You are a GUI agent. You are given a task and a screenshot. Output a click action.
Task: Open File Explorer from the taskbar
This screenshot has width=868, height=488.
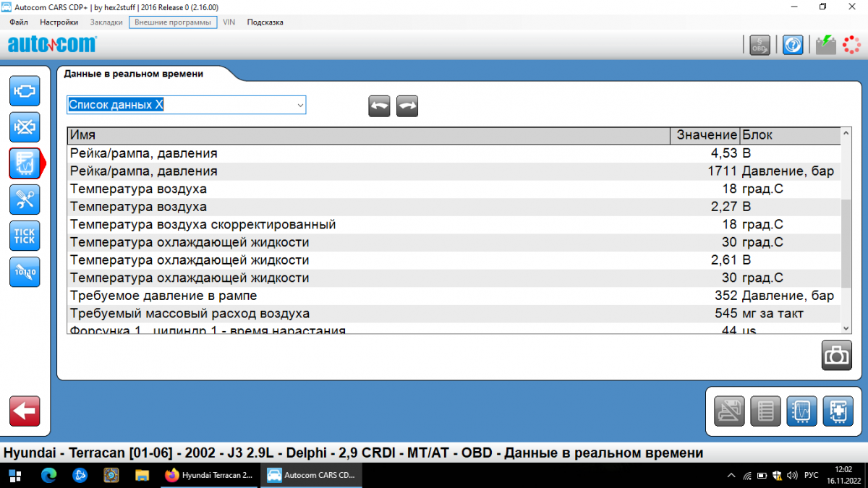(142, 475)
